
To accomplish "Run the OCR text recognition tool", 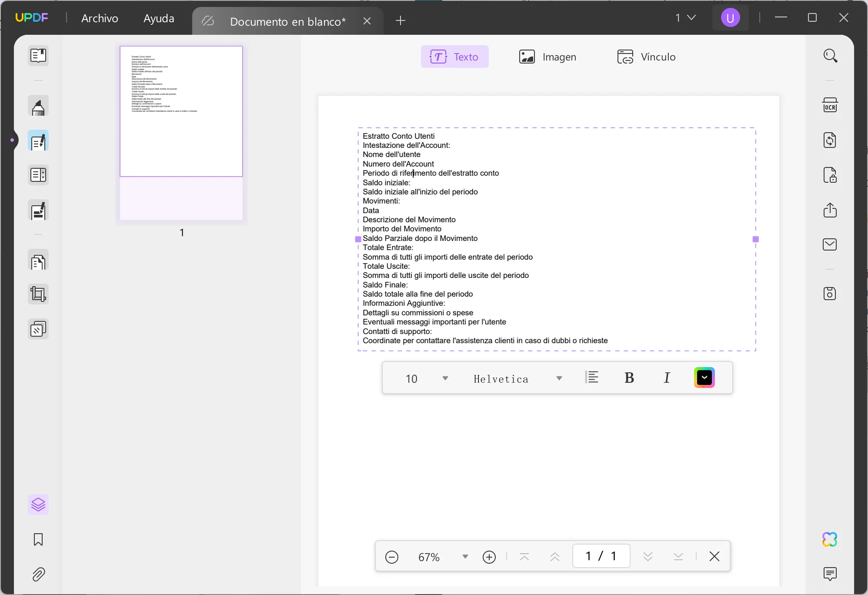I will point(830,106).
